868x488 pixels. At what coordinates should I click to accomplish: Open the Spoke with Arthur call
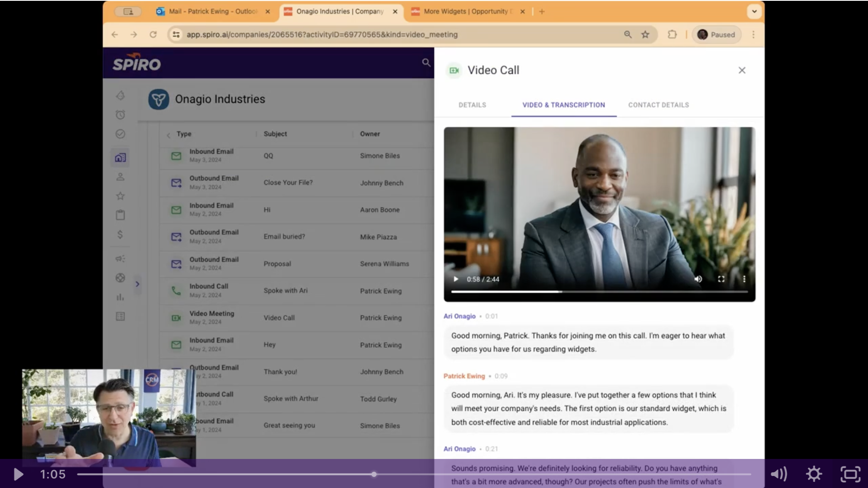[297, 398]
